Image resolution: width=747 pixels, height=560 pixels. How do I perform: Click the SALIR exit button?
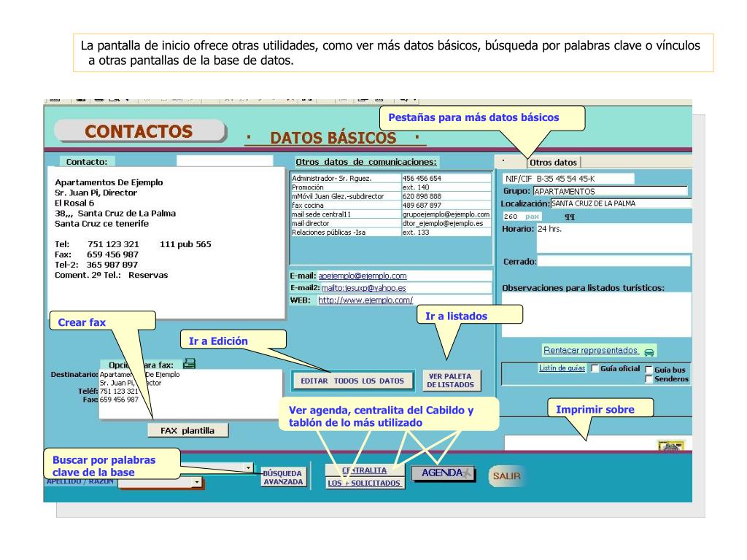coord(506,475)
